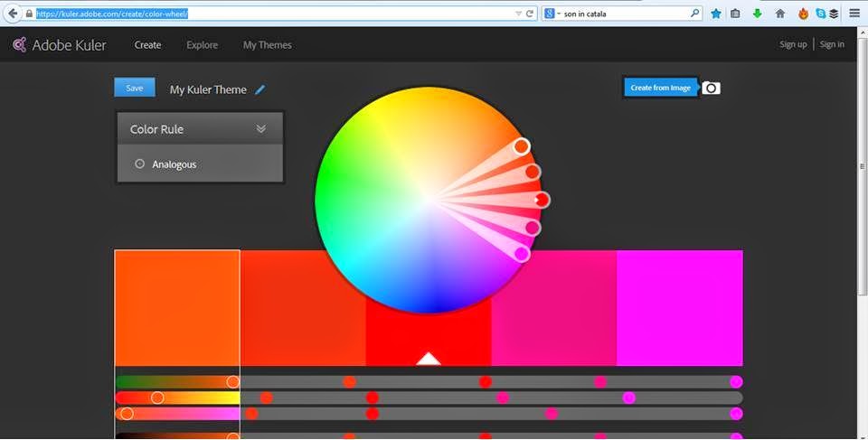The height and width of the screenshot is (440, 868).
Task: Open the Explore tab
Action: pyautogui.click(x=202, y=45)
